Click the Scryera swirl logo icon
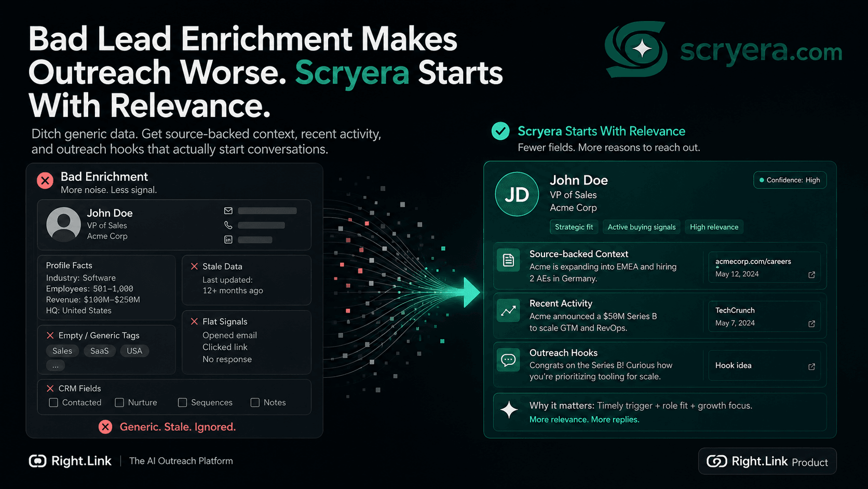The width and height of the screenshot is (868, 489). [x=636, y=49]
